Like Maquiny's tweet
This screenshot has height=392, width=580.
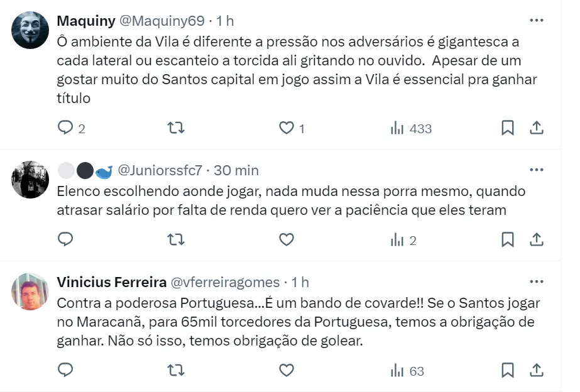287,128
